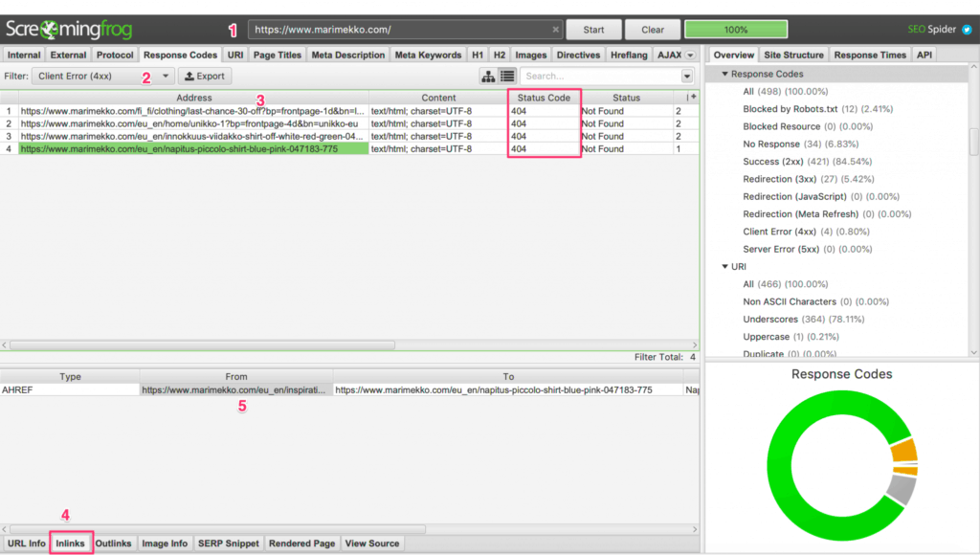Sort by the Status Code column header
The height and width of the screenshot is (555, 980).
click(x=544, y=98)
